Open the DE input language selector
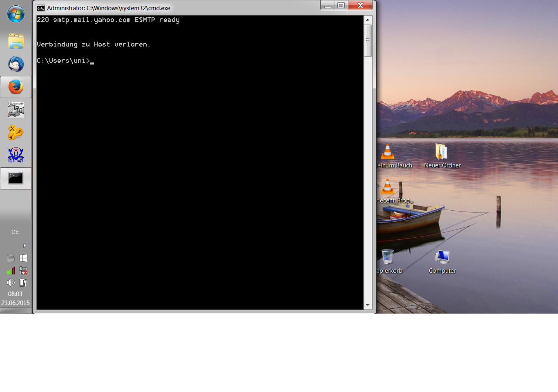This screenshot has height=392, width=558. [16, 232]
